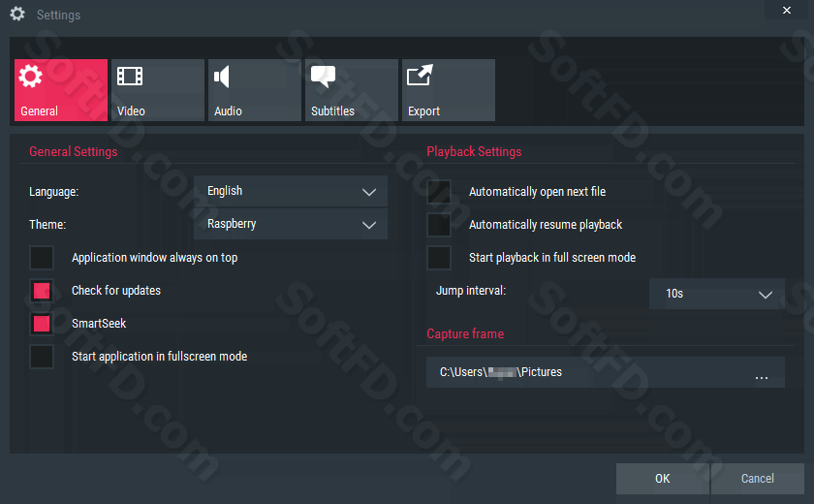The image size is (814, 504).
Task: Untick the SmartSeek checkbox
Action: [x=42, y=324]
